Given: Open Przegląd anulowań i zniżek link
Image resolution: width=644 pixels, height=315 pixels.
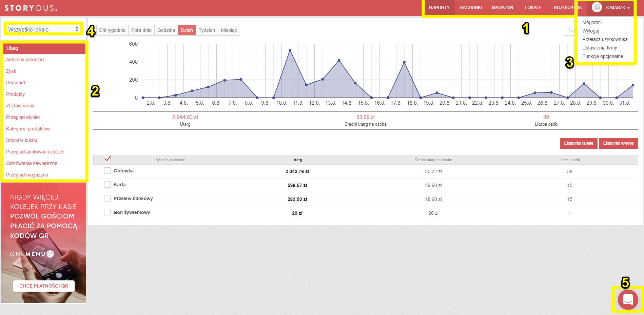Looking at the screenshot, I should [x=35, y=152].
